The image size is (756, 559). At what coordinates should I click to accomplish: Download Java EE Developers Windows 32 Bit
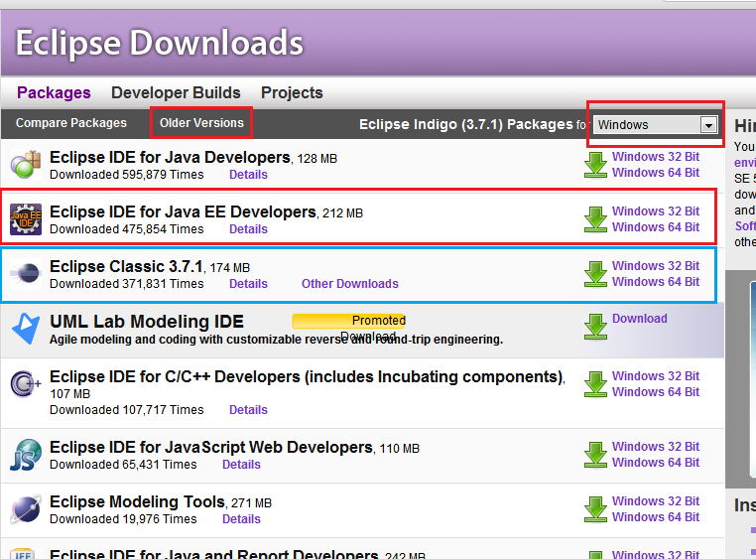656,211
